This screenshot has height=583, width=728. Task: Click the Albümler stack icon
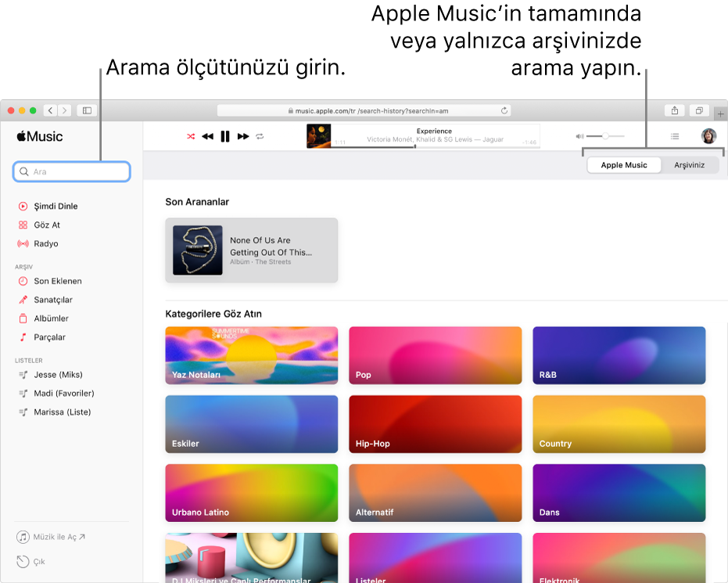23,318
